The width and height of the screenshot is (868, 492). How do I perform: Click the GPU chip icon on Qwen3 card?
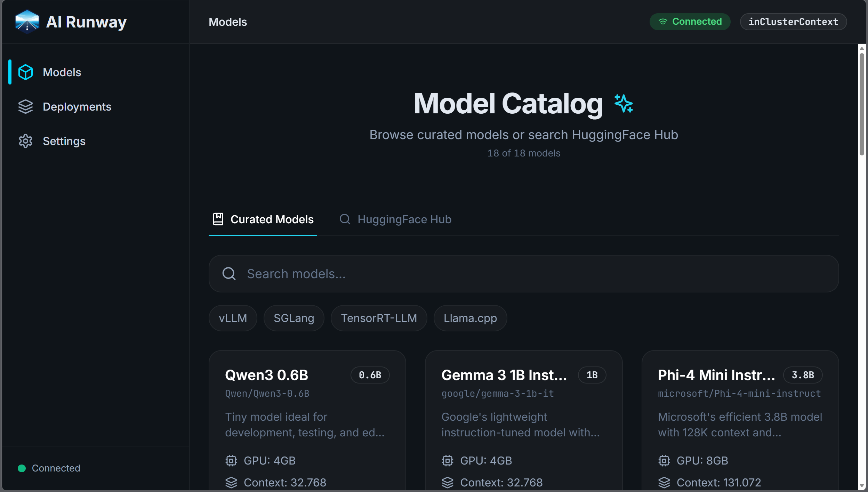(231, 460)
